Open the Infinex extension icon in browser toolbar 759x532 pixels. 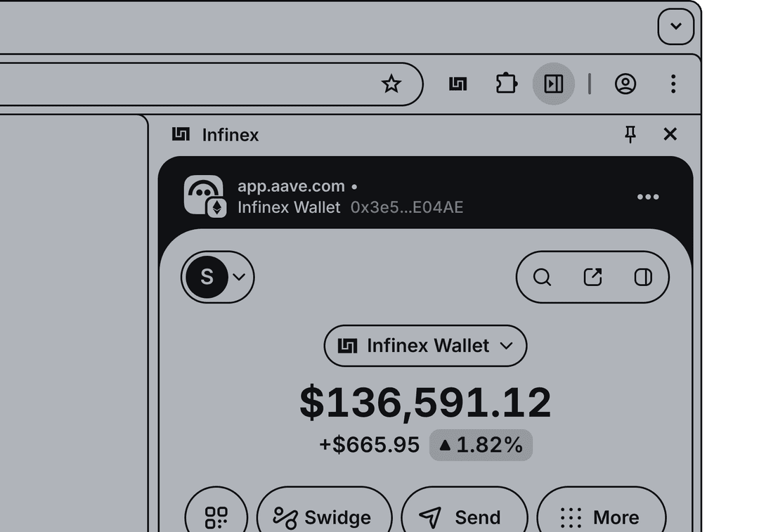[x=458, y=84]
